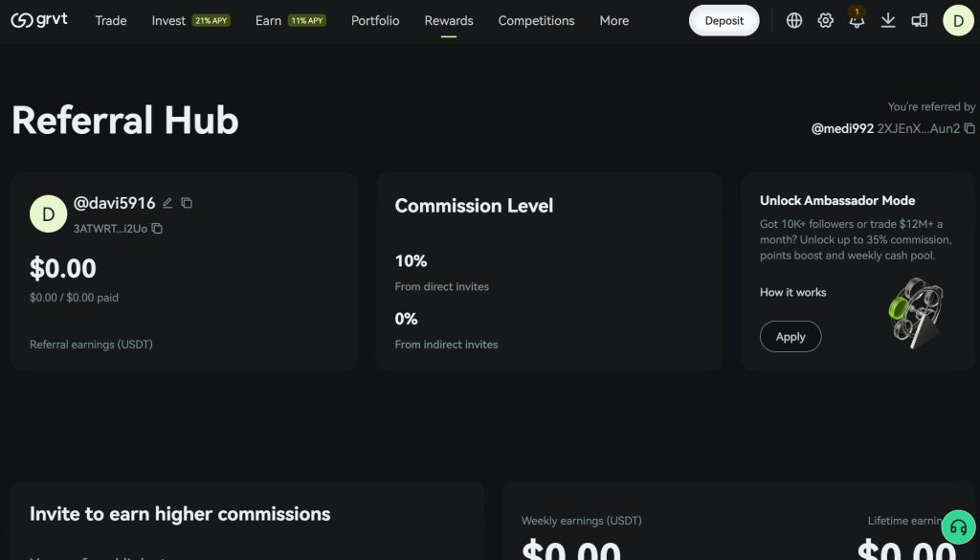Viewport: 980px width, 560px height.
Task: Check the notification bell with badge
Action: coord(856,21)
